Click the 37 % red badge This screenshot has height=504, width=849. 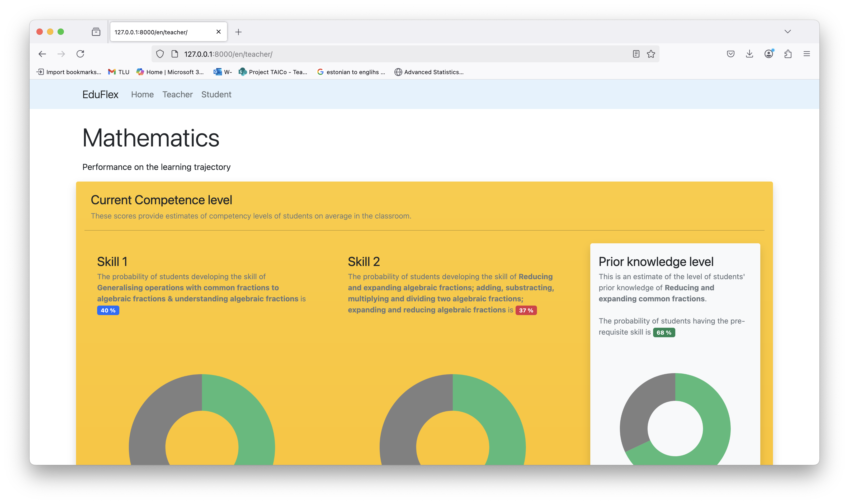pyautogui.click(x=526, y=310)
